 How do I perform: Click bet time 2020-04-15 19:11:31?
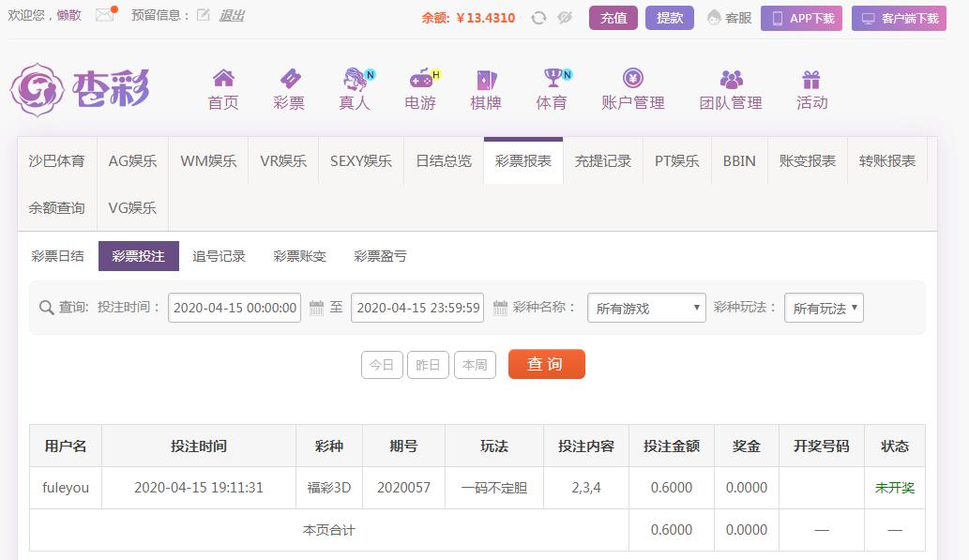pyautogui.click(x=198, y=488)
